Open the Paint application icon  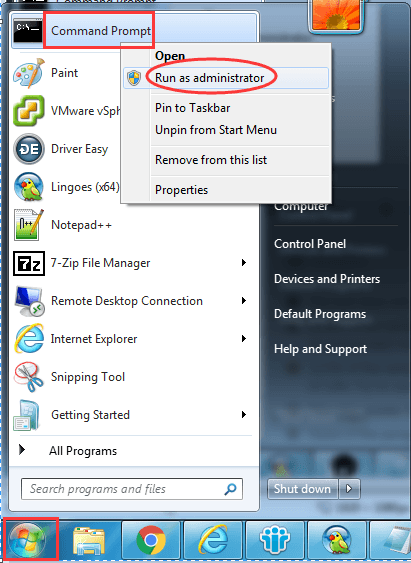click(29, 73)
